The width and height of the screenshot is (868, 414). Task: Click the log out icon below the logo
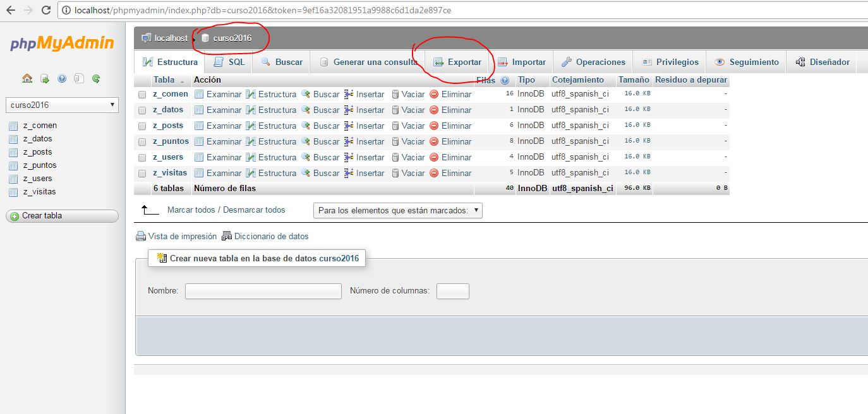[44, 78]
